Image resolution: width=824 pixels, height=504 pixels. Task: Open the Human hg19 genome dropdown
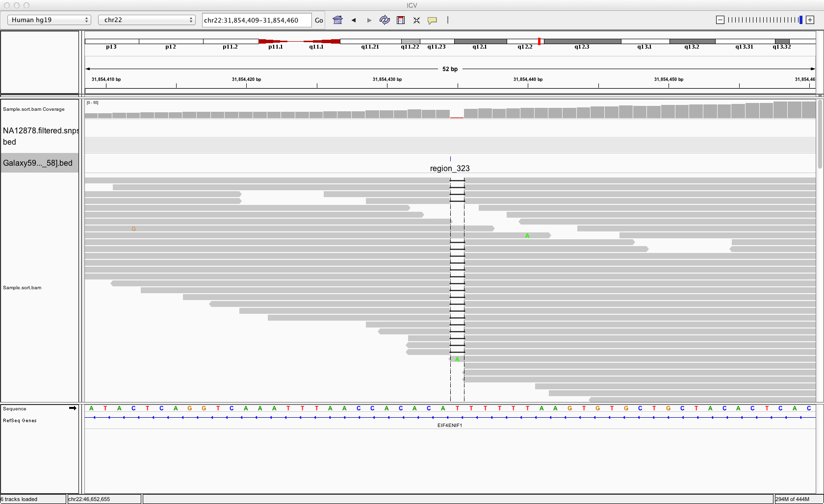click(49, 20)
